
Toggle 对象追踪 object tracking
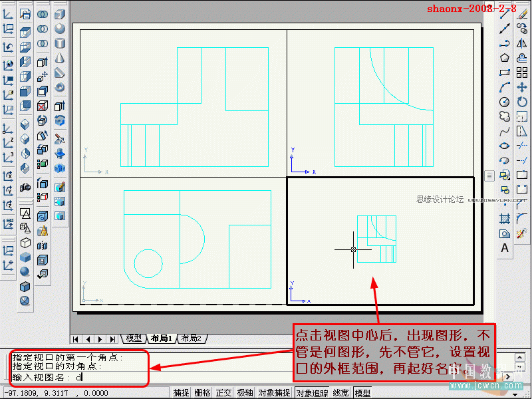coord(313,393)
